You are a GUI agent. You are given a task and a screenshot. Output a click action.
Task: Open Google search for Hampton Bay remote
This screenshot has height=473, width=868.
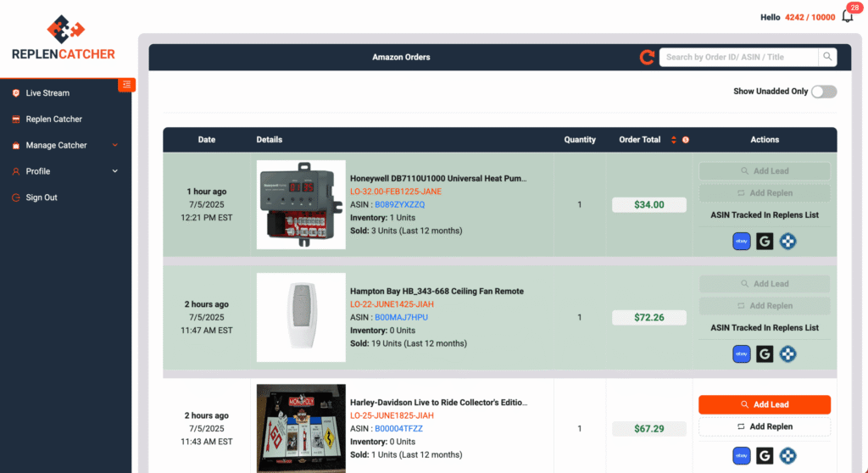(765, 354)
